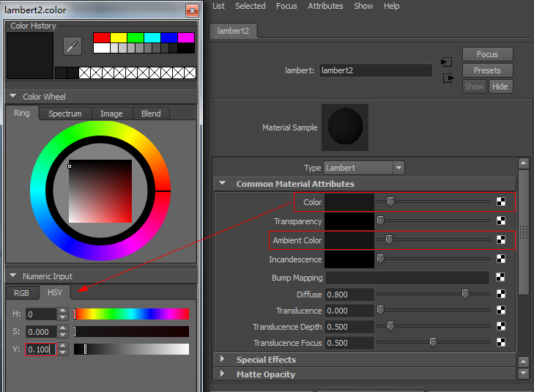Open texture map button for Transparency
534x392 pixels.
[501, 221]
